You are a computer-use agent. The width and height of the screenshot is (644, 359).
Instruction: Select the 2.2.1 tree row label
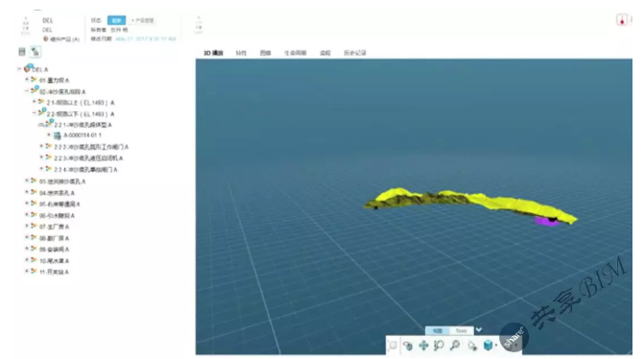(x=83, y=125)
